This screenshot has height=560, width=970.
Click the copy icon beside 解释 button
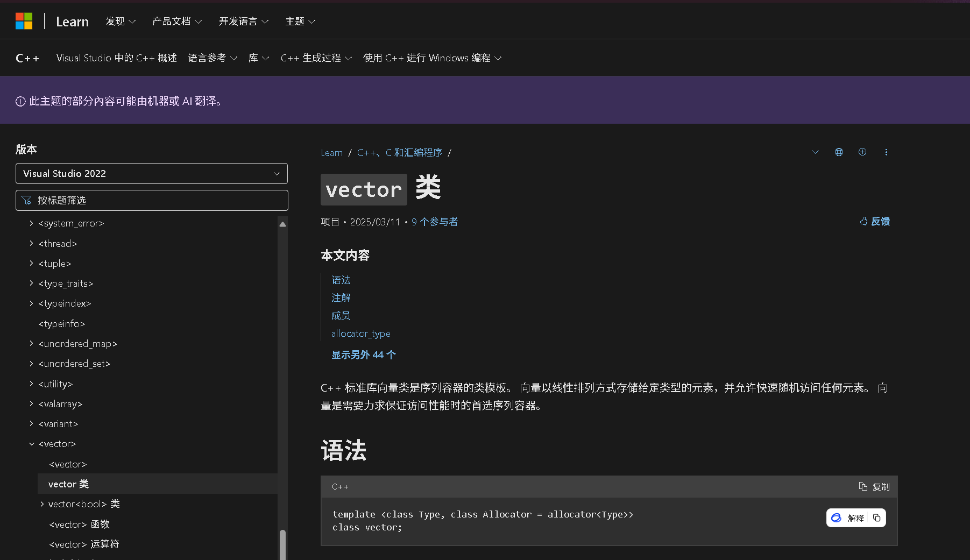click(877, 518)
